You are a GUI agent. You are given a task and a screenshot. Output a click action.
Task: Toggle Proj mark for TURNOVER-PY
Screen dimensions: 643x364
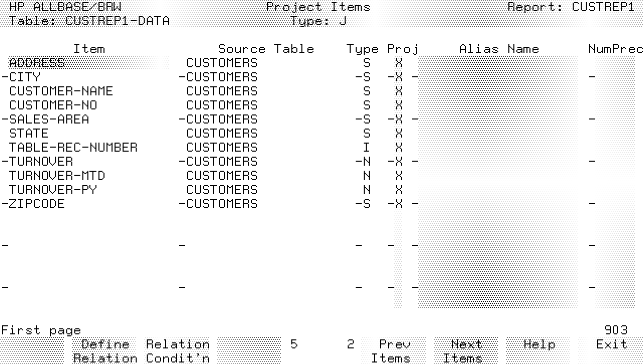[398, 190]
